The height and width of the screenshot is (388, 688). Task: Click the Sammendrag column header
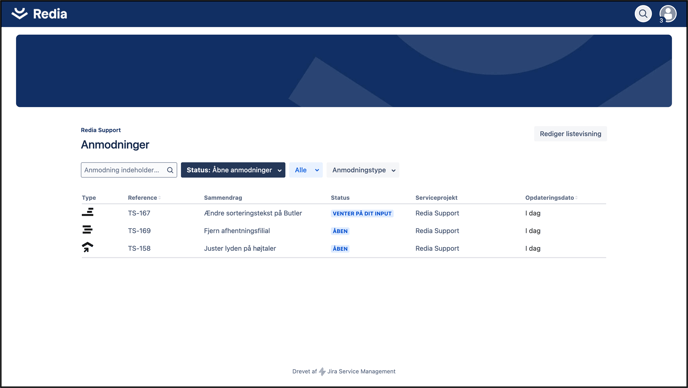223,198
